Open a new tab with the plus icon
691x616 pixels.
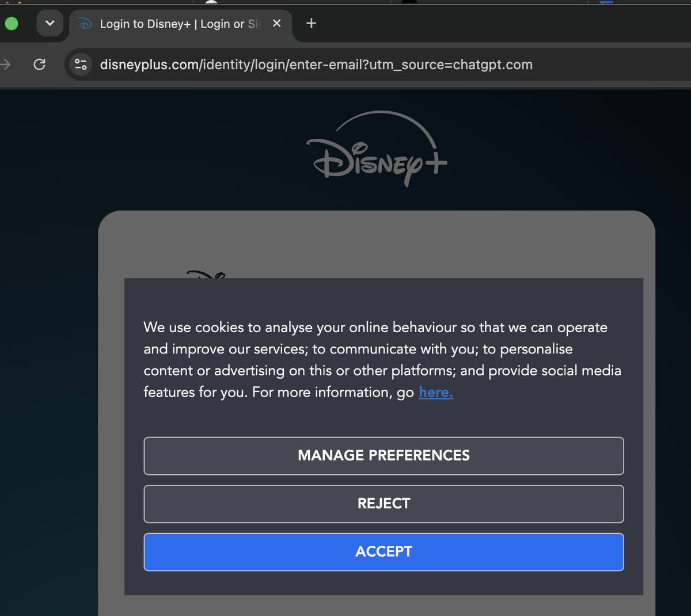pyautogui.click(x=311, y=23)
